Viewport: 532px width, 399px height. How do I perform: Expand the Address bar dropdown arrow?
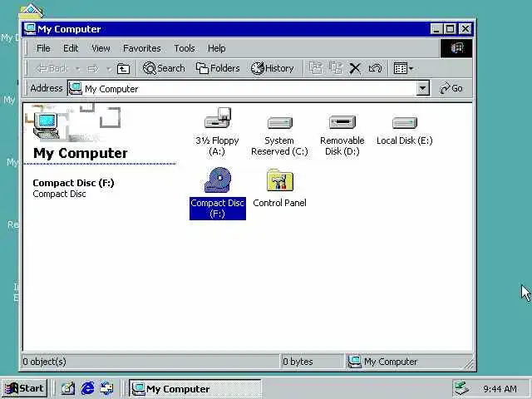pos(422,89)
